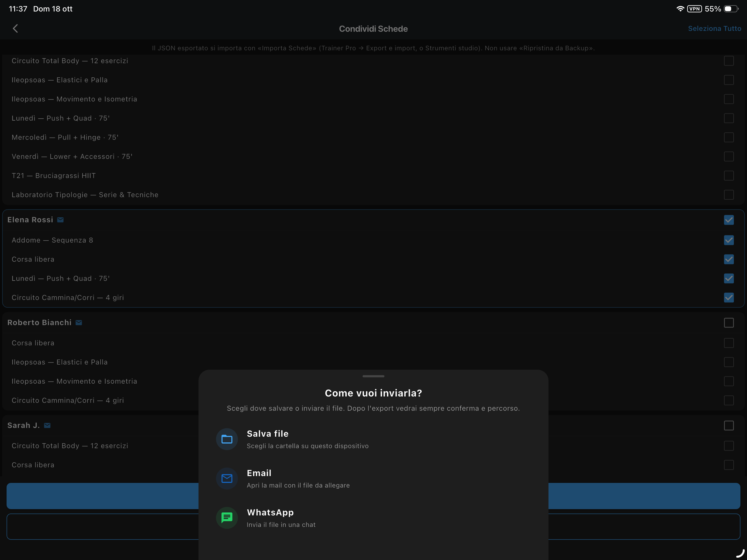The image size is (747, 560).
Task: Tap the clock showing 11:37
Action: tap(18, 9)
